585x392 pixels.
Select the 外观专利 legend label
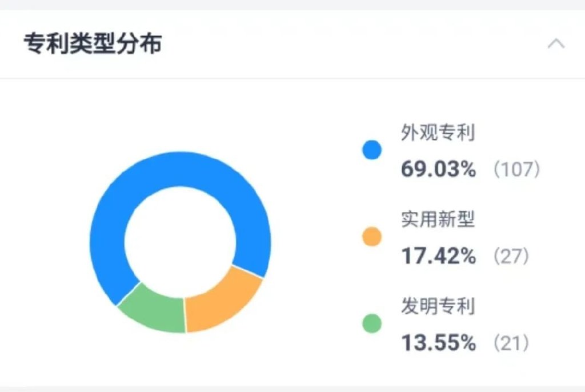pyautogui.click(x=438, y=133)
